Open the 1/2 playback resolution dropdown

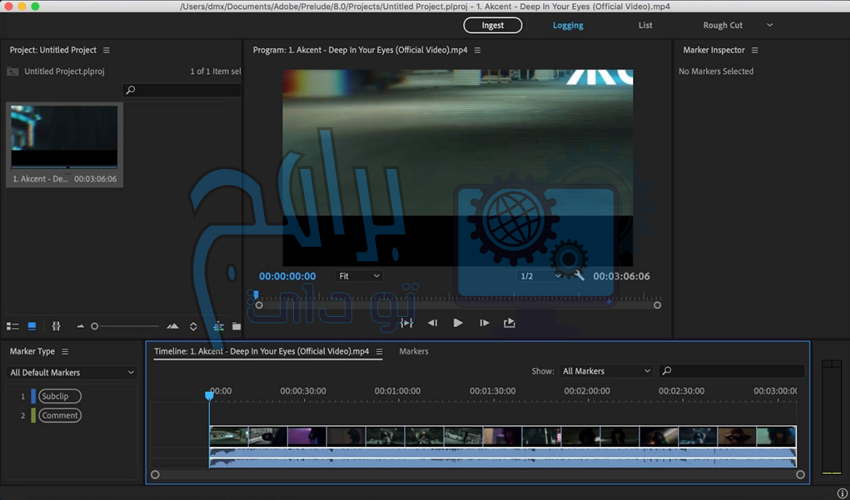coord(541,276)
